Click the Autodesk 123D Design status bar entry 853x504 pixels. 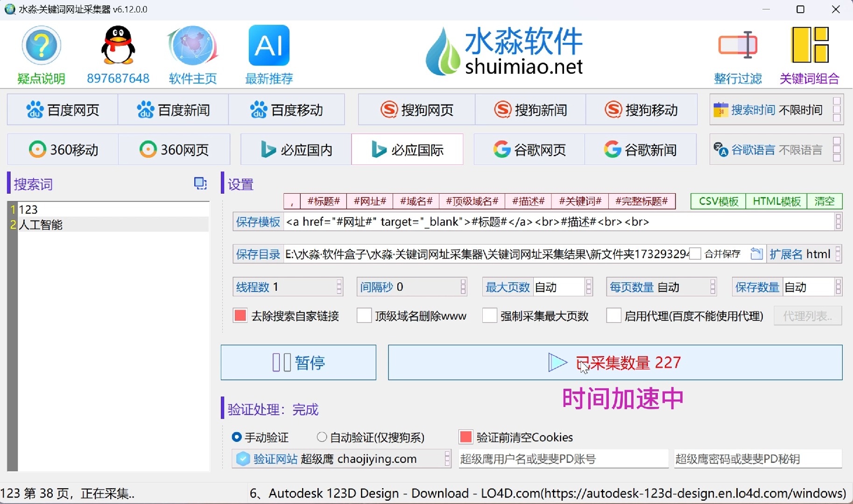point(548,493)
